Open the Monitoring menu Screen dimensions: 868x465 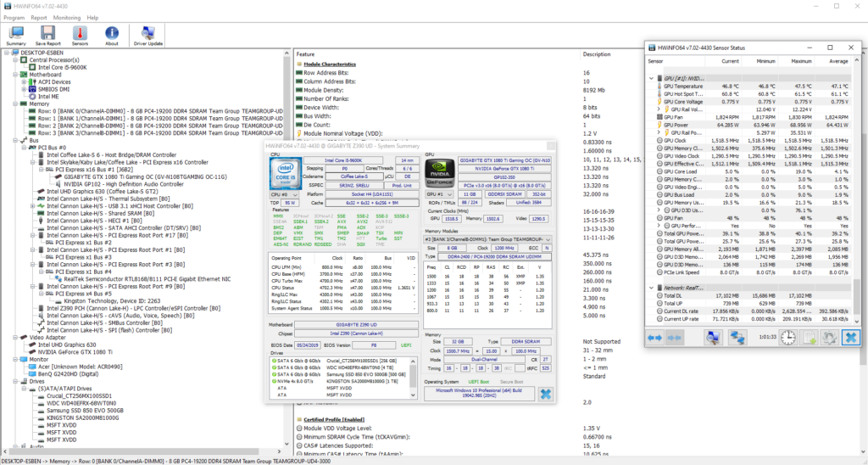click(x=67, y=18)
